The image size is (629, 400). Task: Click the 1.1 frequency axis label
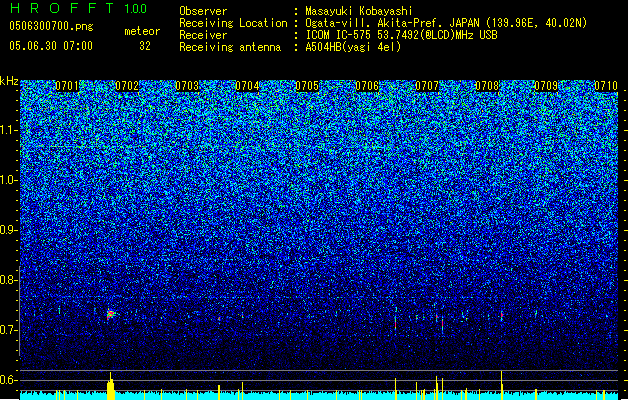point(9,130)
